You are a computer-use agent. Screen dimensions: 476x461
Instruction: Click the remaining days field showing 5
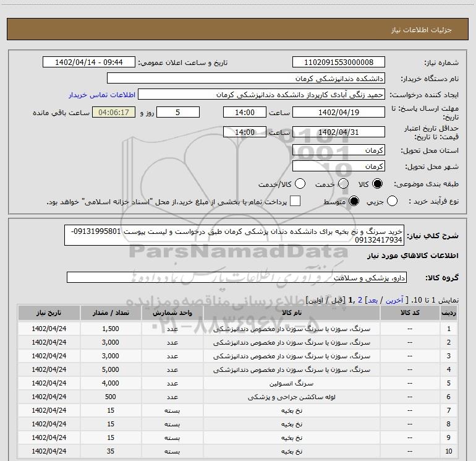point(178,112)
